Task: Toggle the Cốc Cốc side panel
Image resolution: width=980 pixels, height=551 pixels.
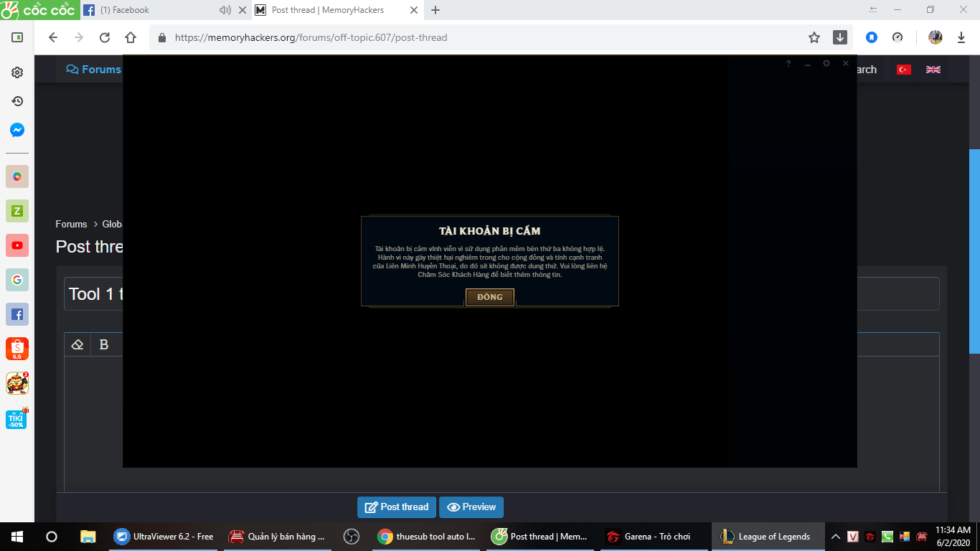Action: (x=17, y=37)
